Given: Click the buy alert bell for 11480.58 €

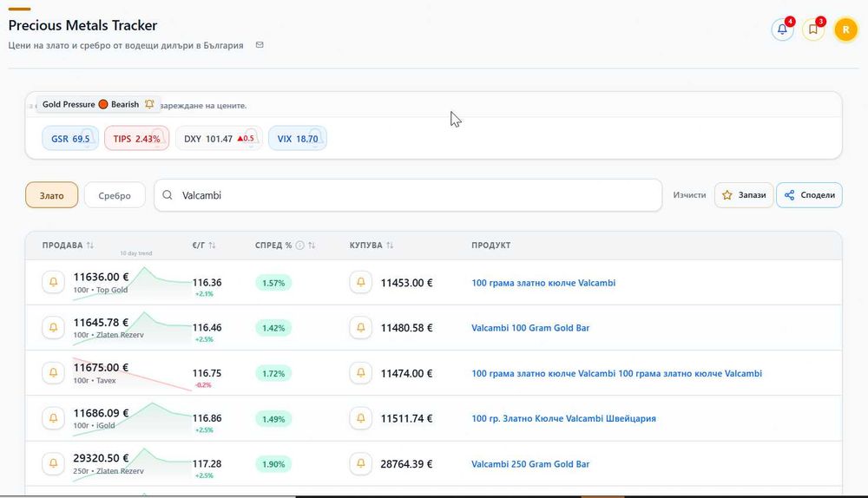Looking at the screenshot, I should pos(360,328).
